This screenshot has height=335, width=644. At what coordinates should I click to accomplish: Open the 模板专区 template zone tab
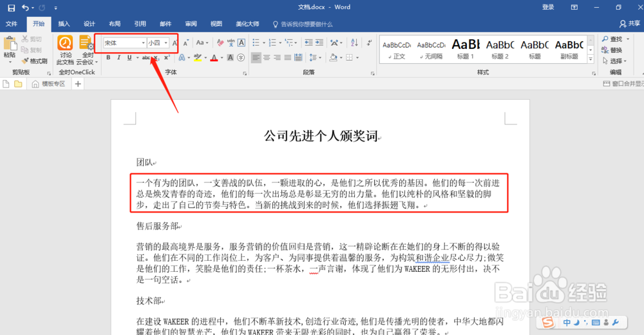[49, 84]
